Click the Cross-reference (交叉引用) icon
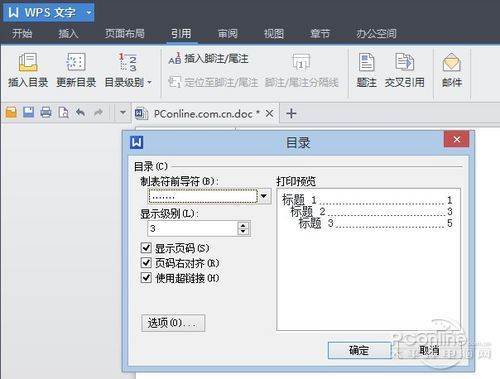Screen dimensions: 500x379 (x=404, y=62)
